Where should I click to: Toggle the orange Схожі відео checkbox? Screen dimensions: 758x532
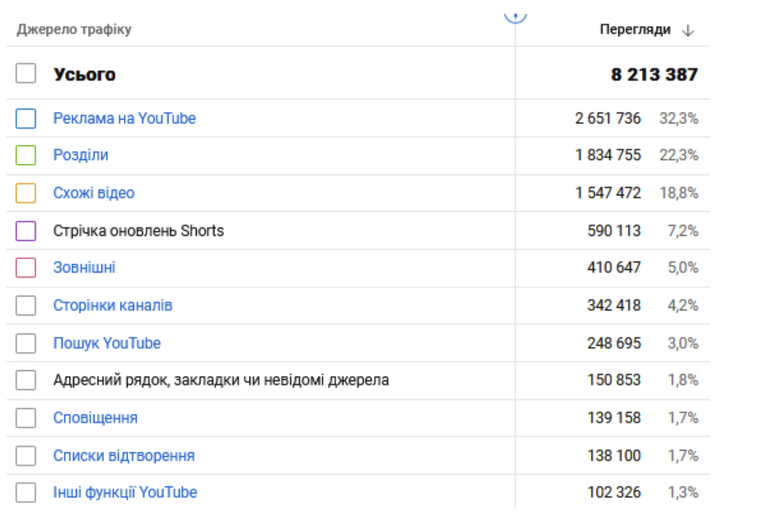tap(26, 193)
